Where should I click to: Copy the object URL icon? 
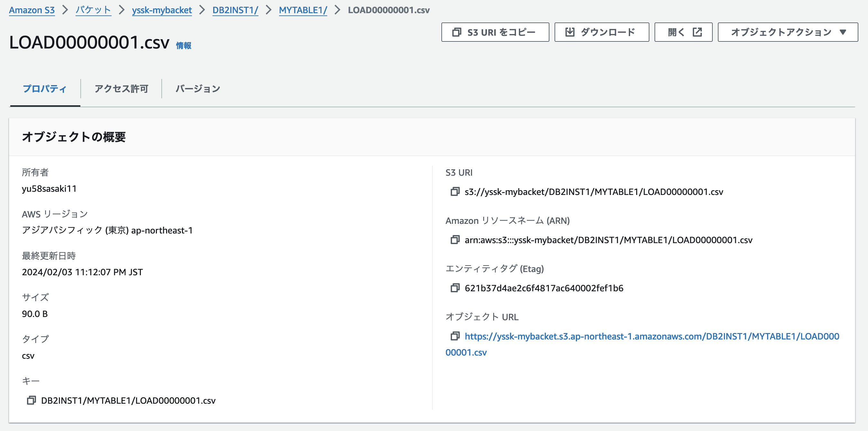455,336
